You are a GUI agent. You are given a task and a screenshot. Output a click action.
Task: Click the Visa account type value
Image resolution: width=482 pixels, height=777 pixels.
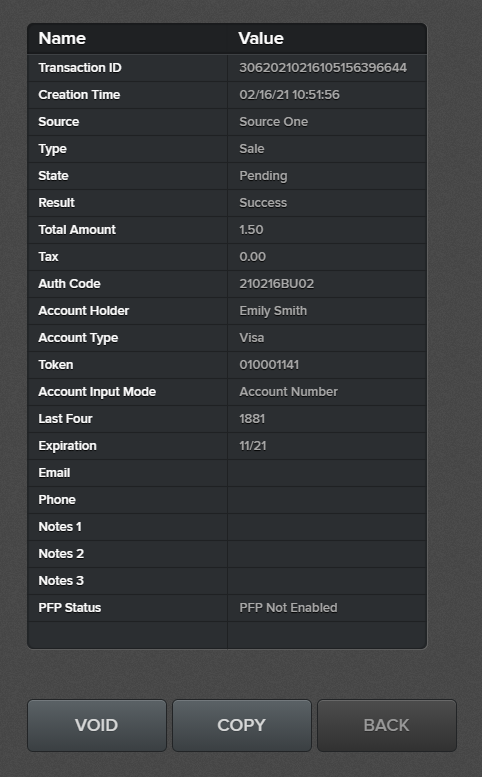[x=252, y=338]
